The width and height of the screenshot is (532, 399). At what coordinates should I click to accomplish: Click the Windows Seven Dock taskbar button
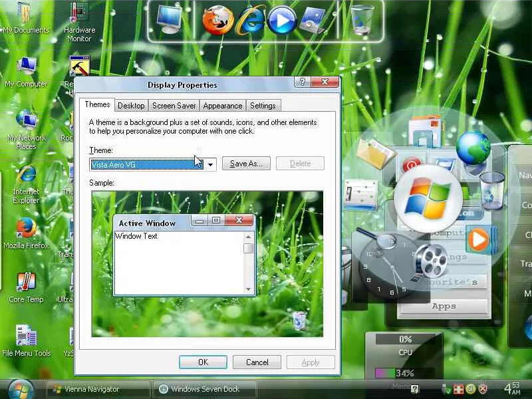205,389
